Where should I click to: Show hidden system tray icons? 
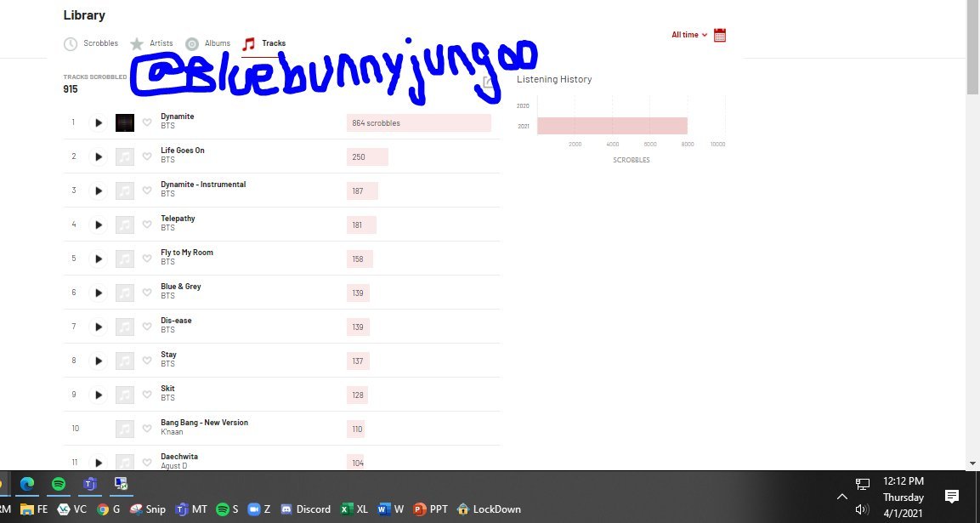(841, 497)
